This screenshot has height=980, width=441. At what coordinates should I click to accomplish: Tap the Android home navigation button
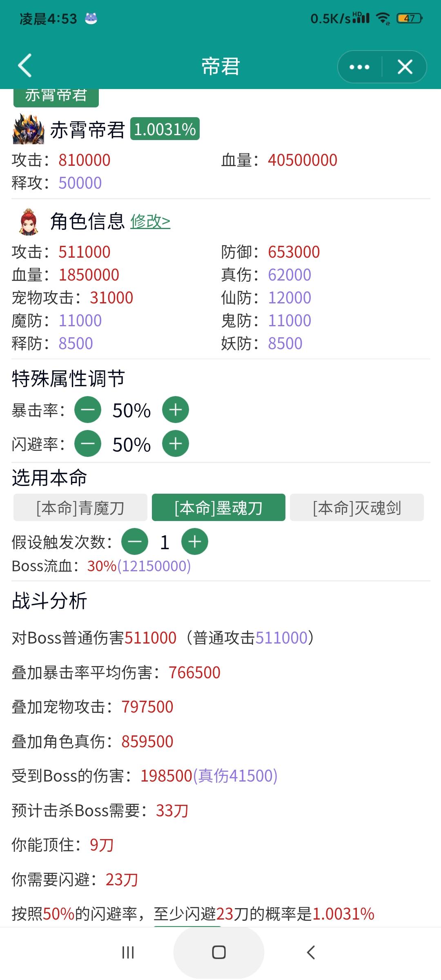219,953
